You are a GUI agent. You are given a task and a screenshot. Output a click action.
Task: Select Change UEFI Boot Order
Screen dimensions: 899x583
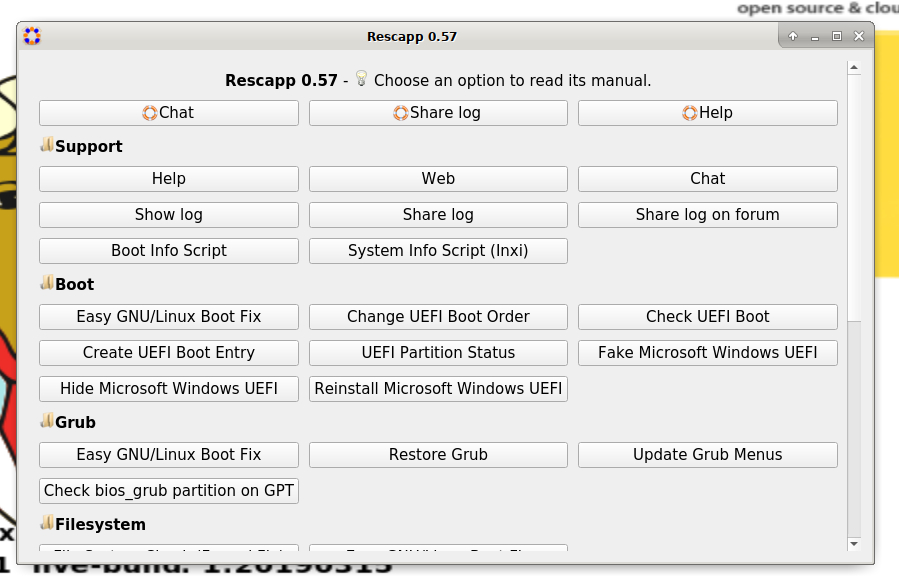(x=438, y=317)
